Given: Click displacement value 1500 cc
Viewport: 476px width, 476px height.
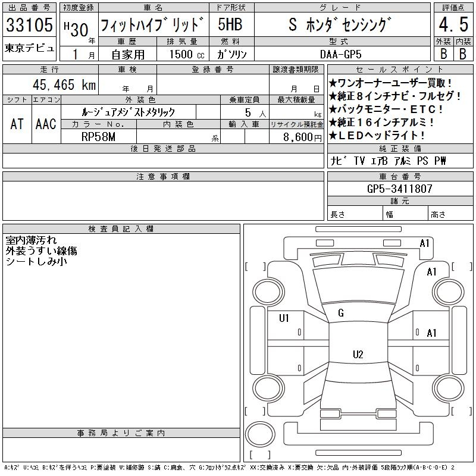Looking at the screenshot, I should (x=187, y=54).
